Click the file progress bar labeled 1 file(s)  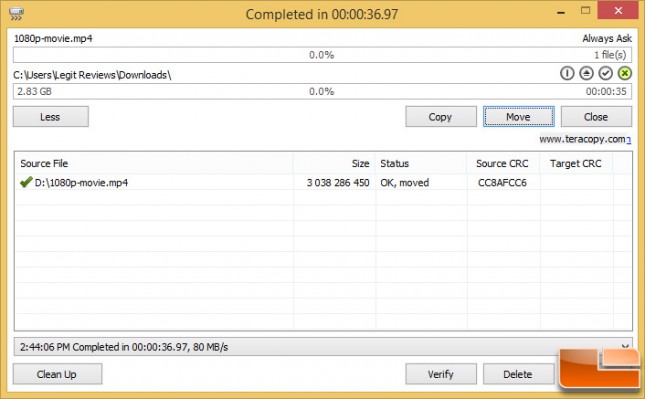[322, 55]
